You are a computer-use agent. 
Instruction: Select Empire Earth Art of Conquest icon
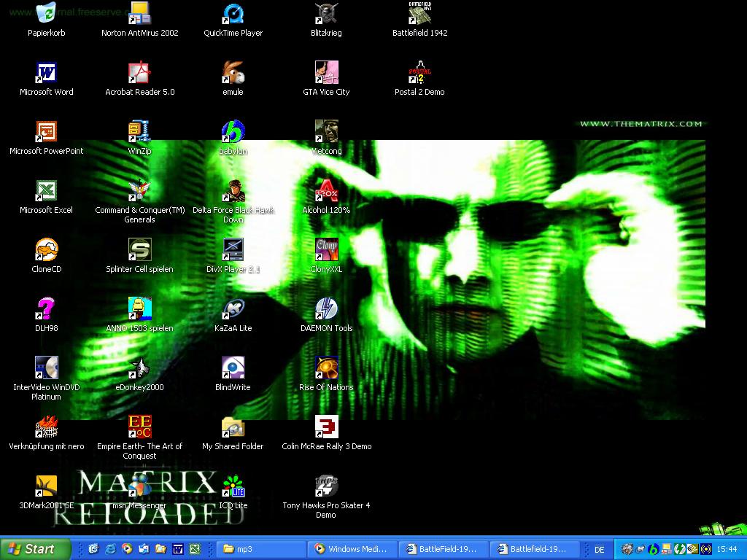pos(139,427)
